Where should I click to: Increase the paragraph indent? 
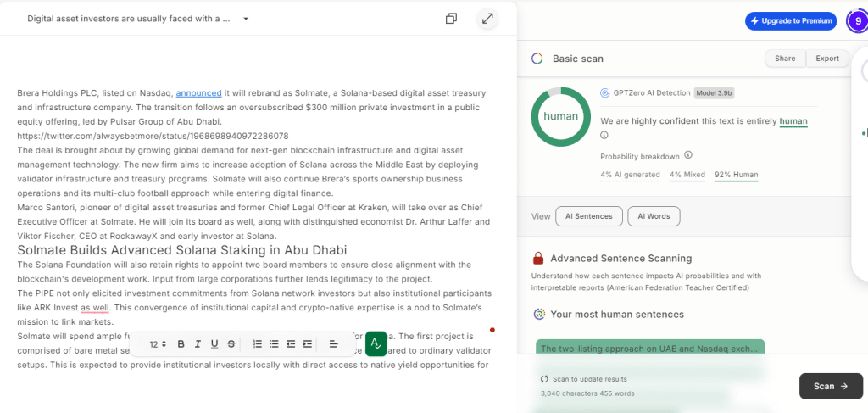(307, 344)
